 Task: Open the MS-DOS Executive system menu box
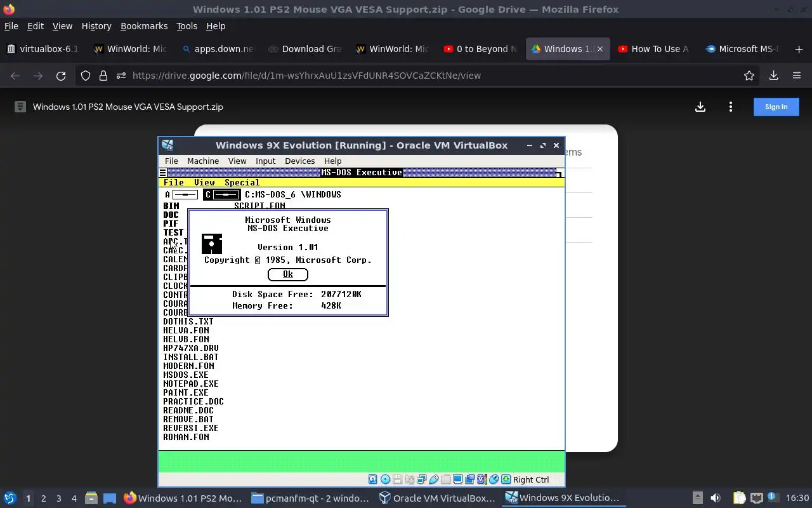pyautogui.click(x=163, y=173)
